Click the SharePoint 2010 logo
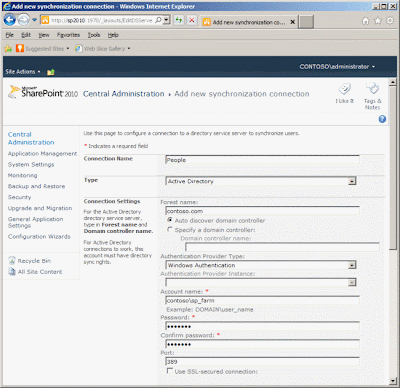400x388 pixels. tap(43, 92)
